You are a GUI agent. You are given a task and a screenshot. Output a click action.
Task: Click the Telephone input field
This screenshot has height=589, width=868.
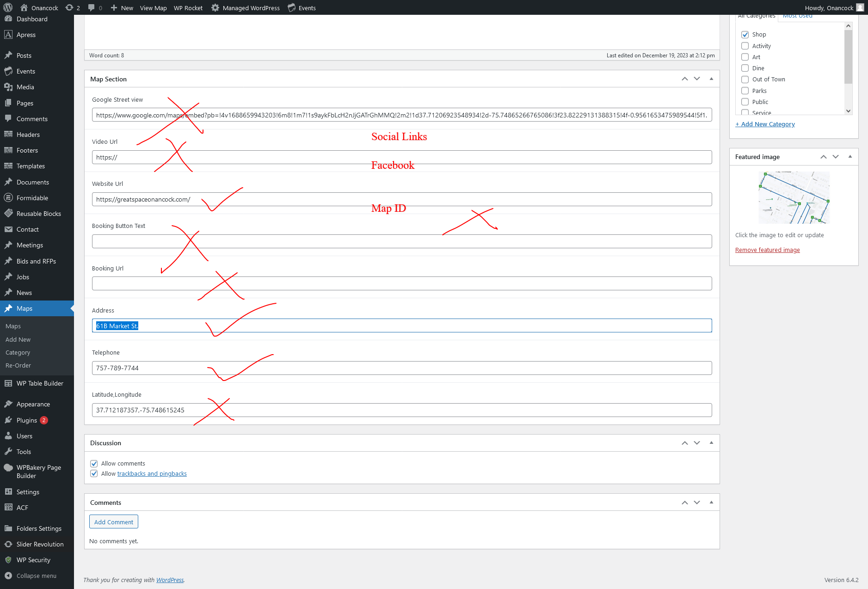[x=401, y=368]
